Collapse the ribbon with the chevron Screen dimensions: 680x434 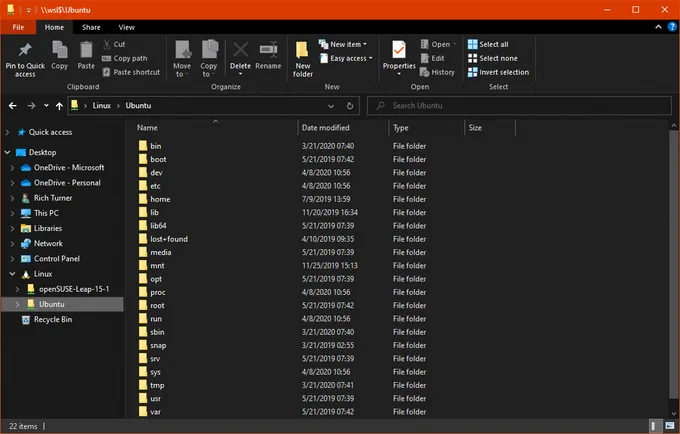click(x=658, y=27)
